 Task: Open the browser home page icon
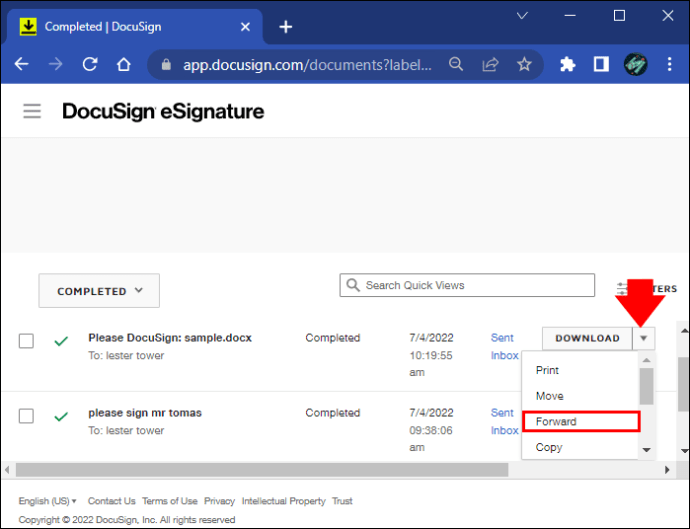124,64
